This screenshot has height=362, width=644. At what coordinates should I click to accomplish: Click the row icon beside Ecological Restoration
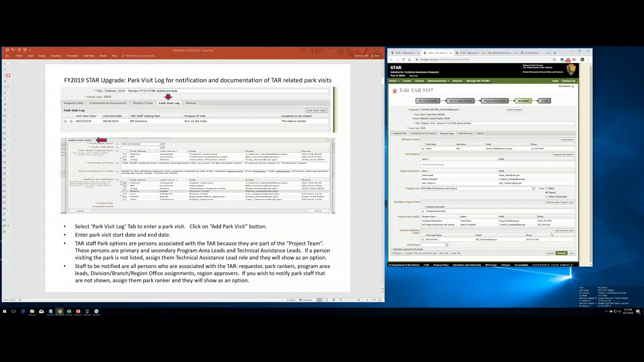click(423, 211)
